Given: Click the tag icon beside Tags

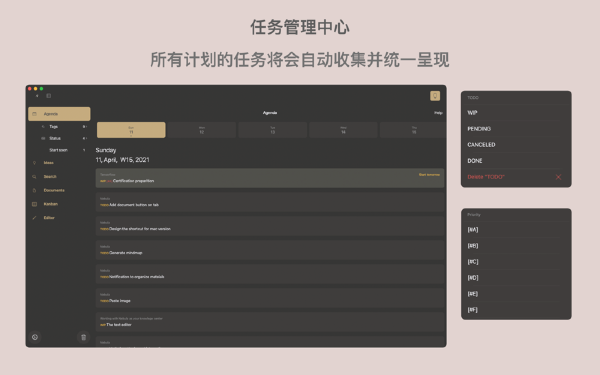Looking at the screenshot, I should 43,127.
